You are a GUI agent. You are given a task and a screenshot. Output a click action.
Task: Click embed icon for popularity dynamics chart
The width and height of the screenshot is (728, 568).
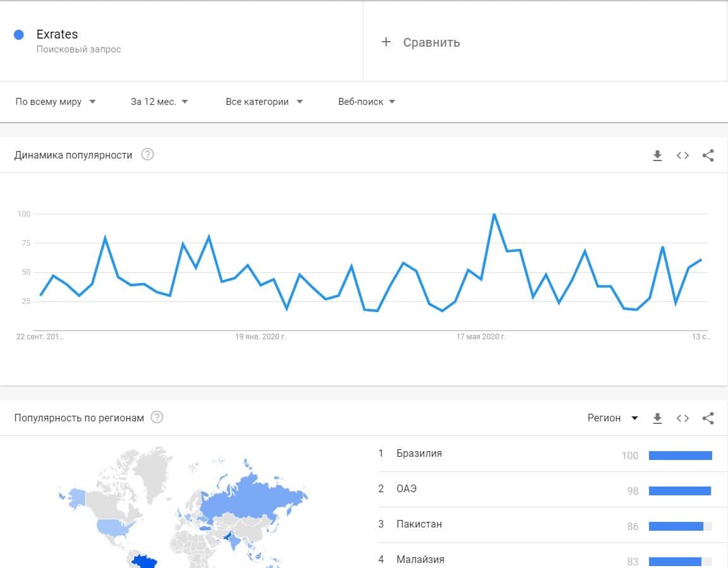[x=682, y=155]
